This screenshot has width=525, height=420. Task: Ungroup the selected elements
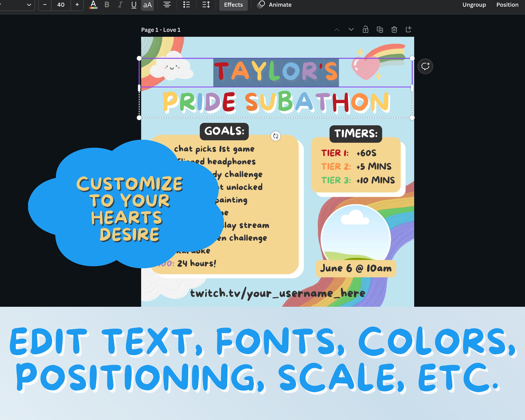click(x=474, y=5)
